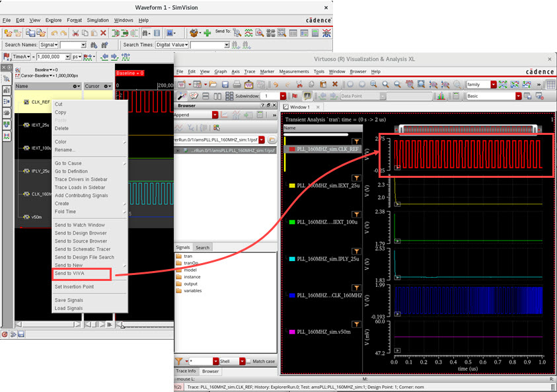Click the green plus icon in SimVision toolbar
Image resolution: width=557 pixels, height=392 pixels.
coord(207,32)
